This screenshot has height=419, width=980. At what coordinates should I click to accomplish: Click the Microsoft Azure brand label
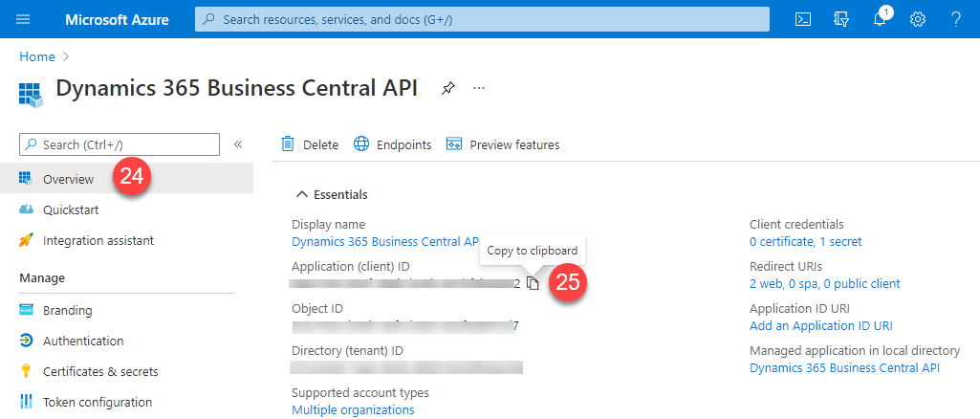click(x=117, y=19)
